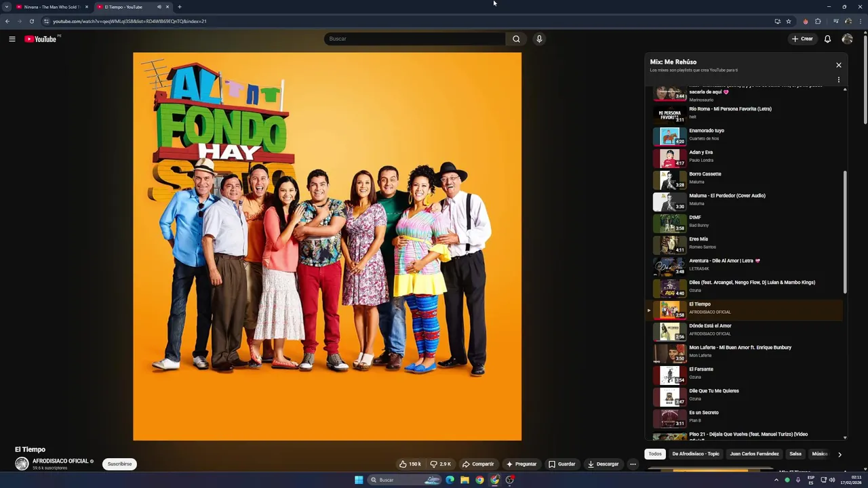This screenshot has width=868, height=488.
Task: Click the Preguntar button
Action: click(521, 464)
